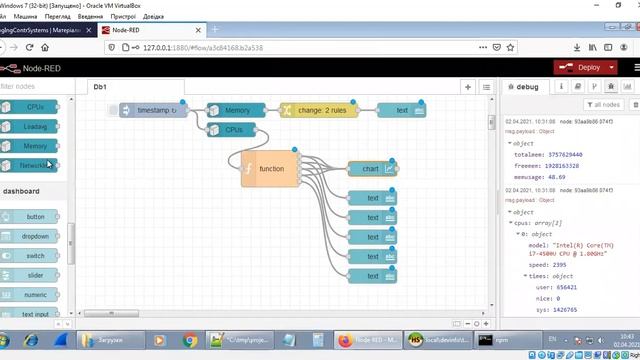Expand all palette categories down arrow
Image resolution: width=640 pixels, height=360 pixels.
click(68, 324)
